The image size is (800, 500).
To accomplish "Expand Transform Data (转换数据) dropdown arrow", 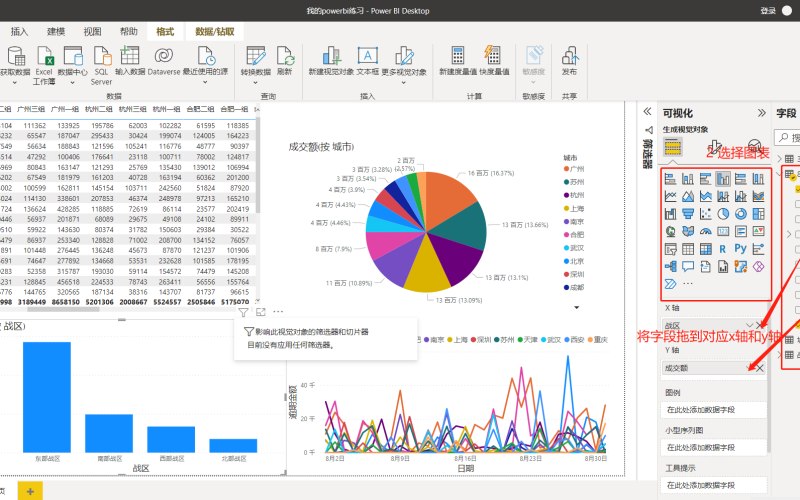I will (256, 83).
